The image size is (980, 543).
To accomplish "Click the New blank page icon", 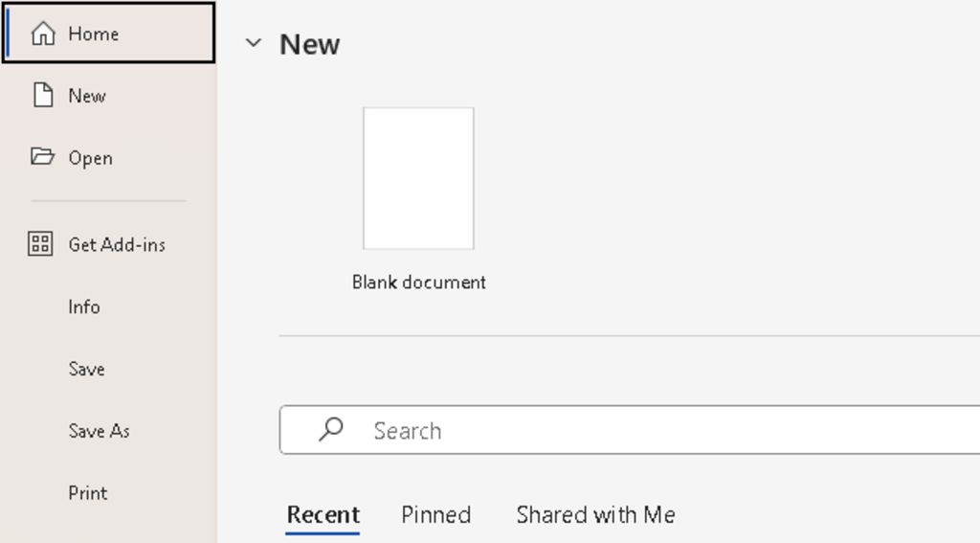I will pos(43,95).
